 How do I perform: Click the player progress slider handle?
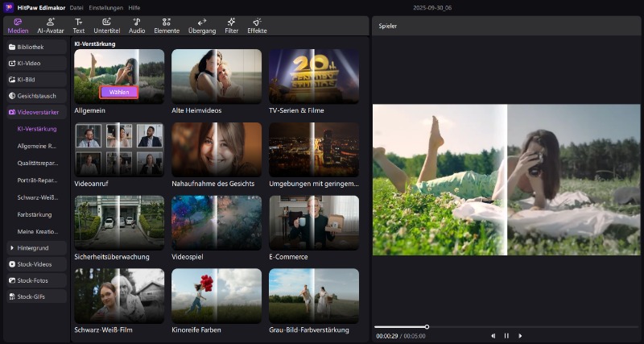427,326
